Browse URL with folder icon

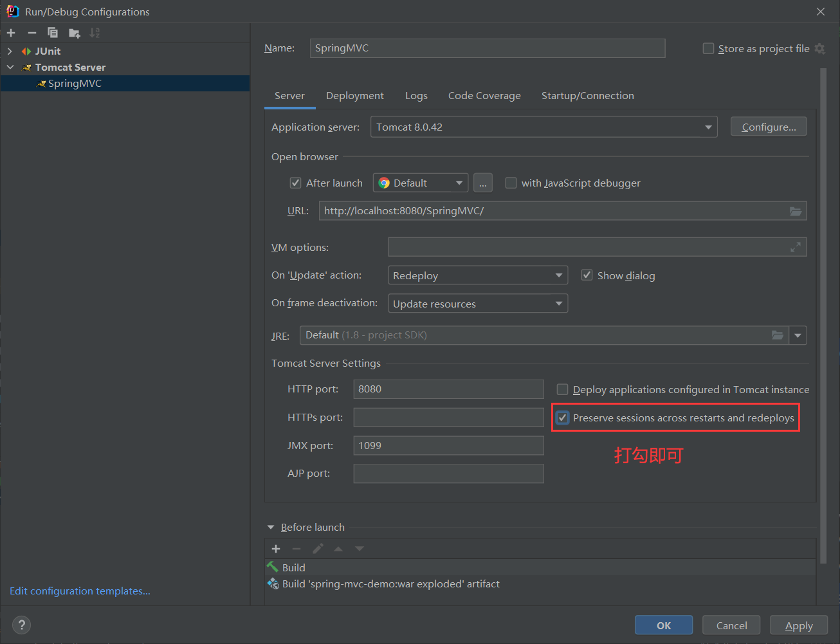[796, 211]
